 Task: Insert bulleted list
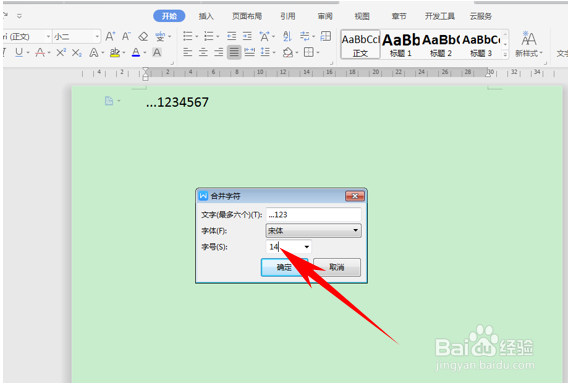(188, 36)
